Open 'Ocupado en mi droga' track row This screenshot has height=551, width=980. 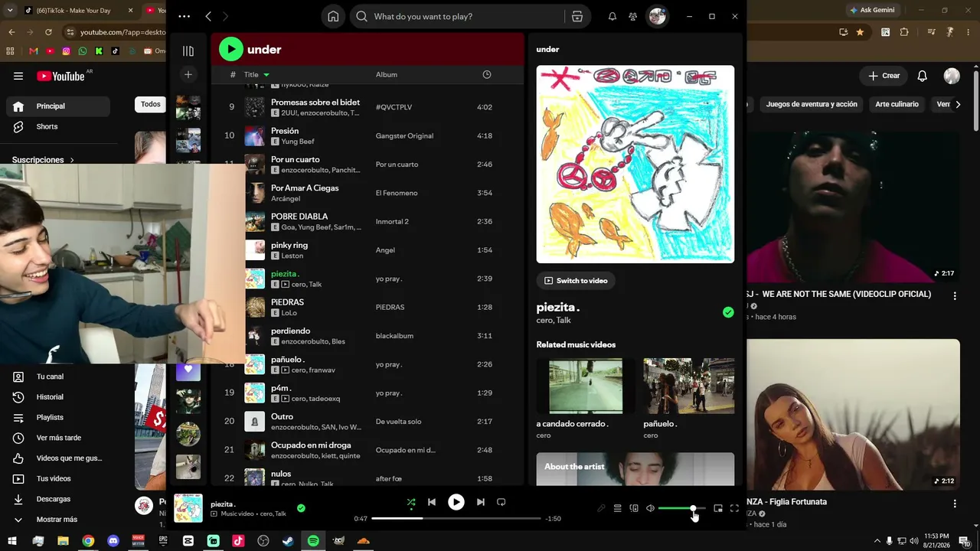(x=368, y=450)
